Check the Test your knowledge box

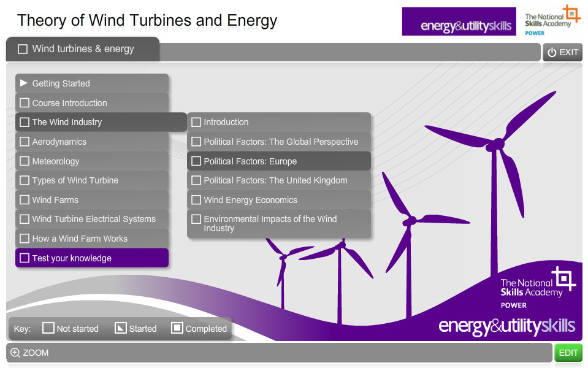click(25, 258)
